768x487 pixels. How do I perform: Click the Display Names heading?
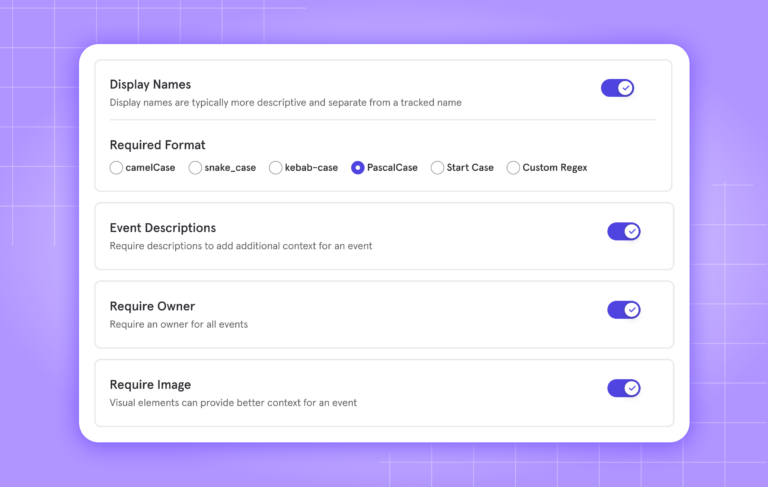150,85
